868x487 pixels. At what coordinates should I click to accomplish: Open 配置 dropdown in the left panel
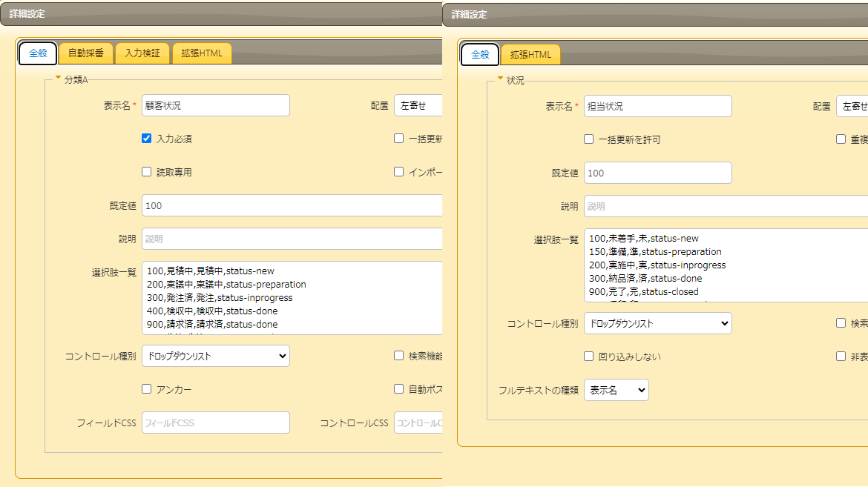tap(418, 105)
